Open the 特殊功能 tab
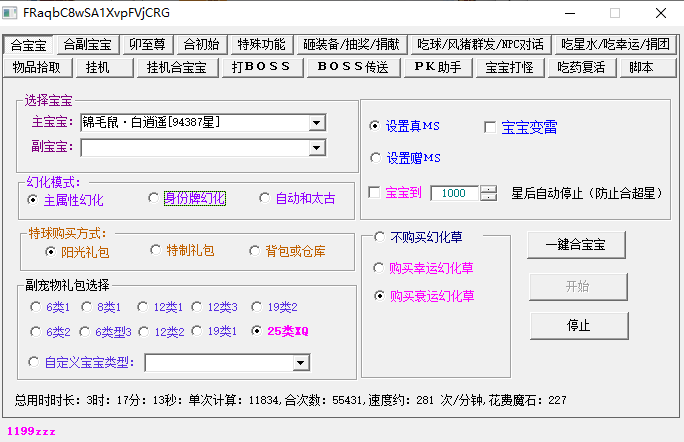Viewport: 684px width, 442px height. pos(261,44)
